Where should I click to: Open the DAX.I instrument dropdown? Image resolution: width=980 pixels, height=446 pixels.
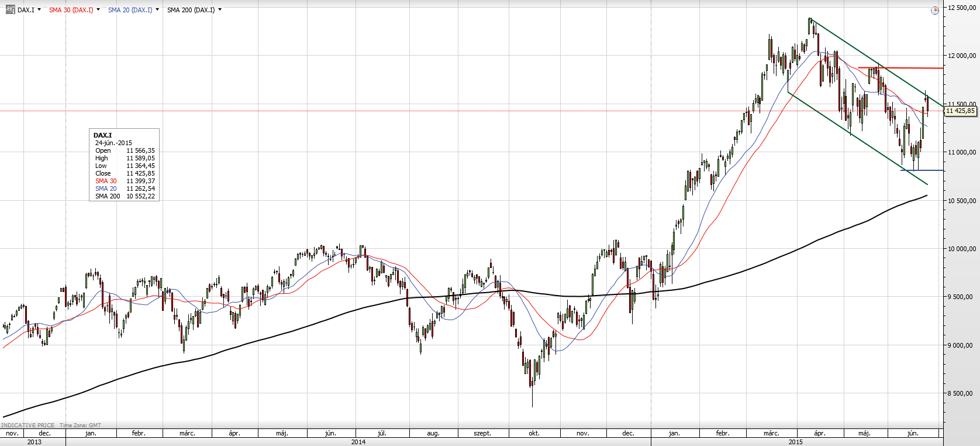[39, 10]
